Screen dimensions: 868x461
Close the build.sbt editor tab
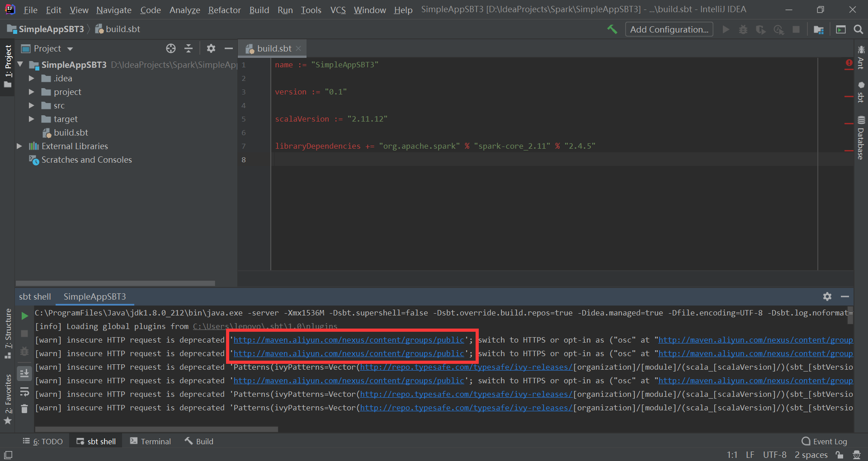click(x=298, y=48)
